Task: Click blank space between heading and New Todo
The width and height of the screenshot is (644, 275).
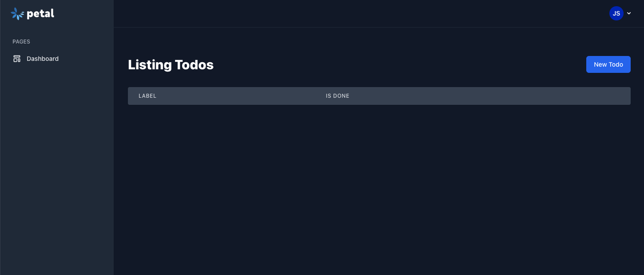Action: pyautogui.click(x=400, y=65)
